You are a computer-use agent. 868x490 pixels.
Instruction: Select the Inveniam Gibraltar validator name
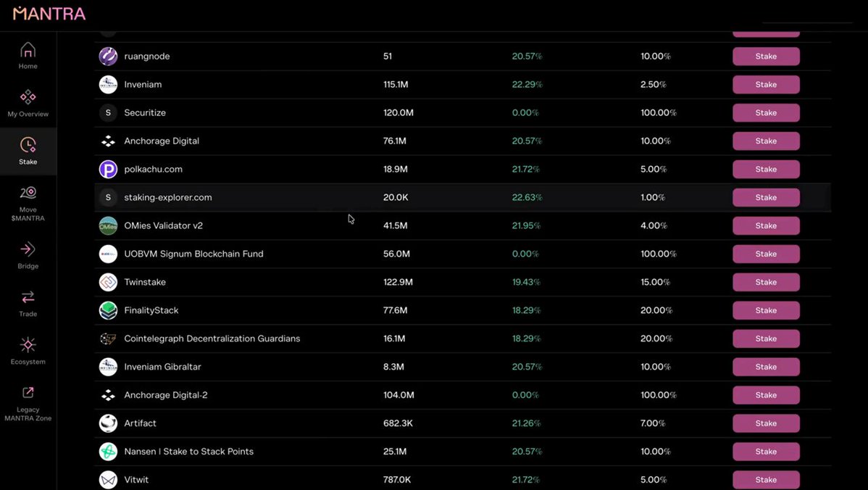(x=163, y=367)
